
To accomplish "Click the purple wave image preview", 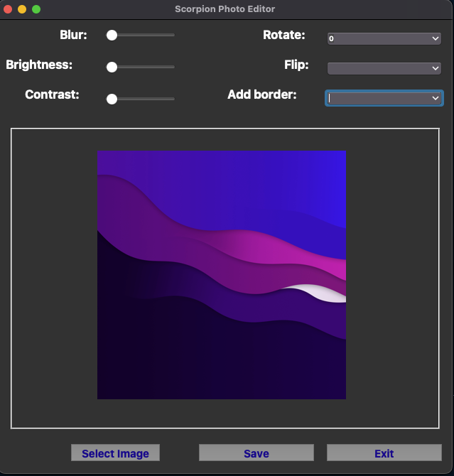I will tap(222, 275).
